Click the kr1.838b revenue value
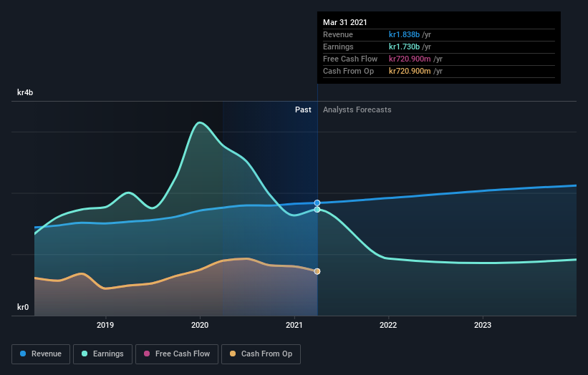 404,34
